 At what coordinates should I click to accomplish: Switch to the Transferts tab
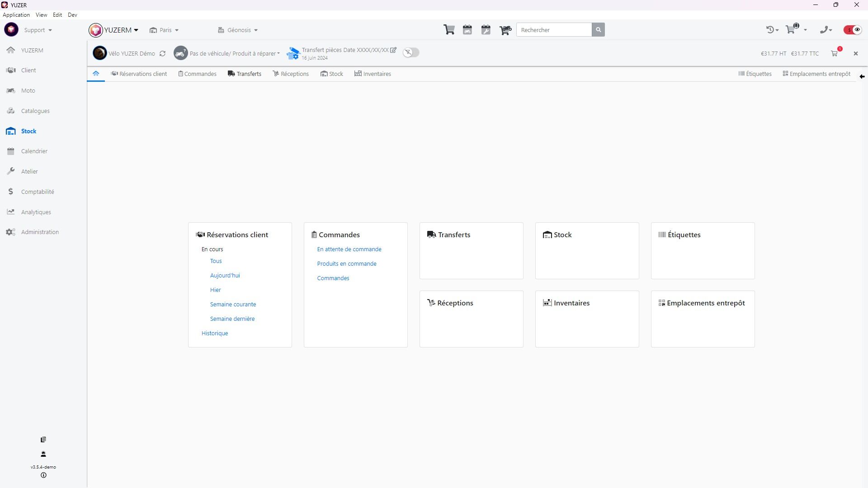click(x=245, y=74)
